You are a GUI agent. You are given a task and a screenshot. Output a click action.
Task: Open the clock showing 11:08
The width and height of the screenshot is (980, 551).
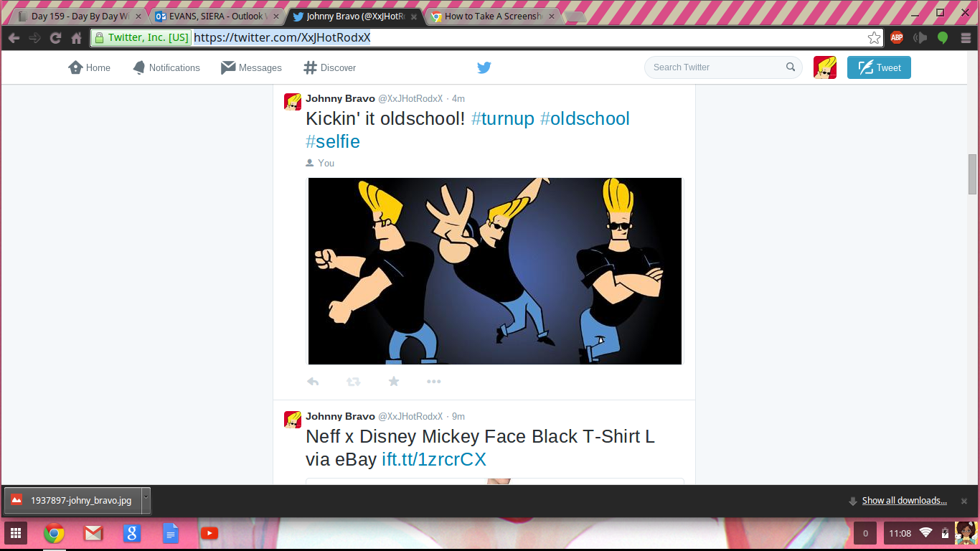pos(900,533)
